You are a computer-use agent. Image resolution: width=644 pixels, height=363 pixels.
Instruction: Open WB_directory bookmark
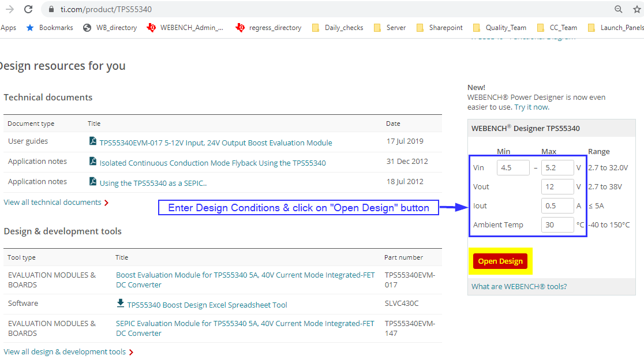(110, 28)
